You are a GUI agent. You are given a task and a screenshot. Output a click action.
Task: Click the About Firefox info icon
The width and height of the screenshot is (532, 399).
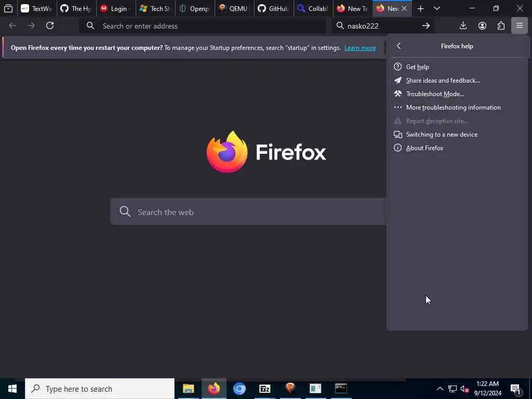point(397,148)
